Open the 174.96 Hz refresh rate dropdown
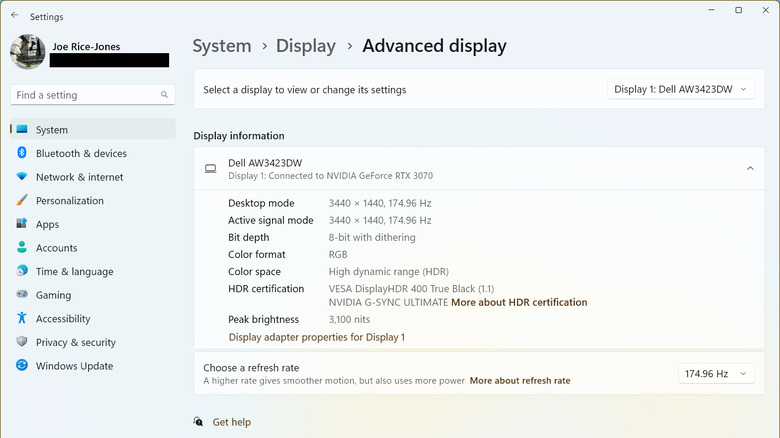The image size is (780, 438). point(714,374)
